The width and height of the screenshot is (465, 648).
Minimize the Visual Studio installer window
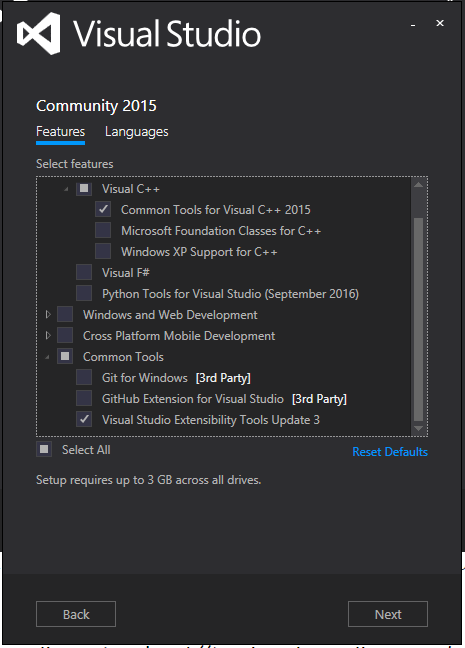point(413,25)
